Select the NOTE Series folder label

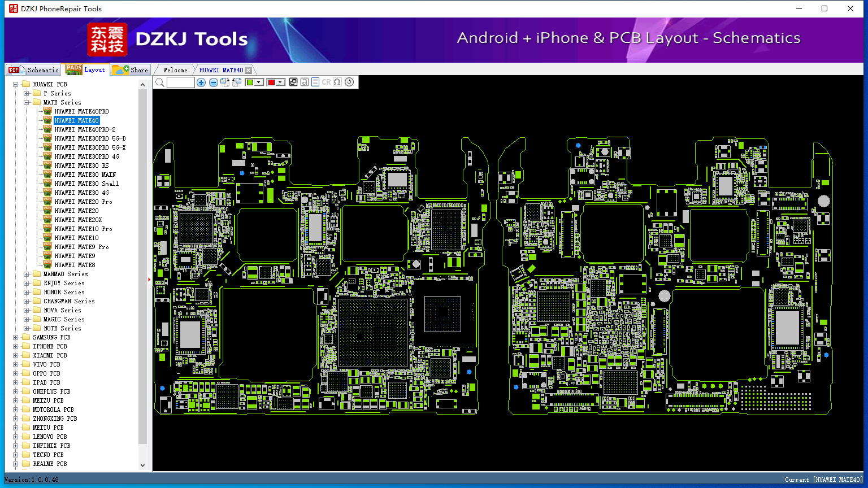[x=62, y=328]
